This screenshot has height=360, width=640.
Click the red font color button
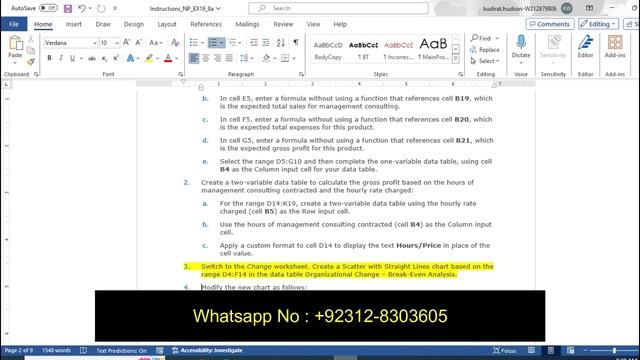(168, 58)
